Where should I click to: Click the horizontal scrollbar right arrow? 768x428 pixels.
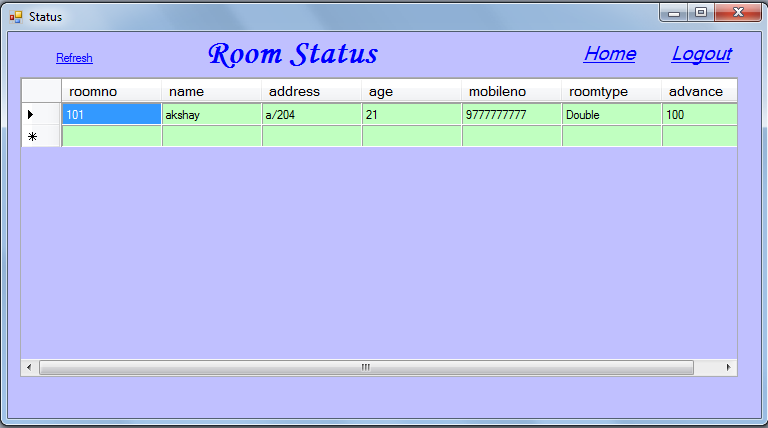729,368
